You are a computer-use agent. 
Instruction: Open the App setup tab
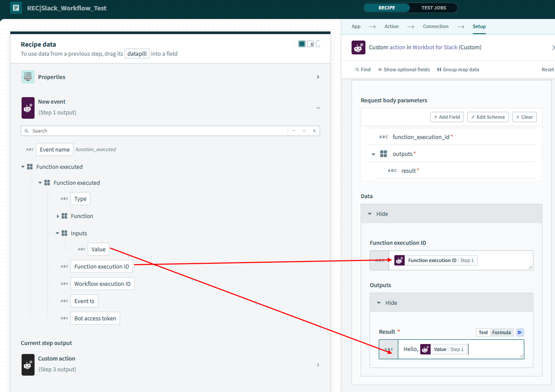(x=356, y=26)
